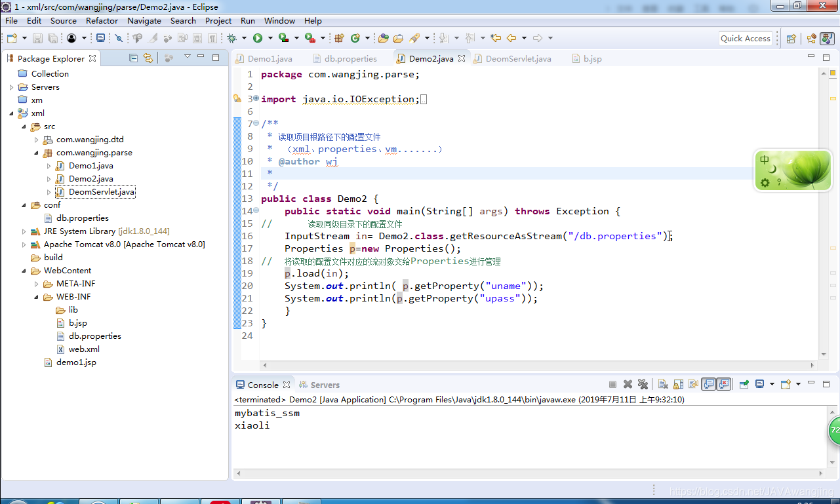The width and height of the screenshot is (840, 504).
Task: Run the program with the green Run icon
Action: 258,38
